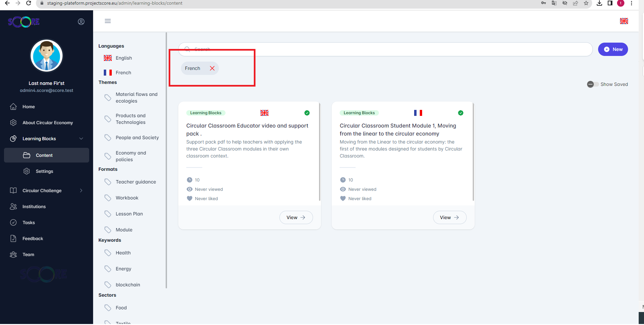Toggle the Show Saved switch

pyautogui.click(x=592, y=84)
